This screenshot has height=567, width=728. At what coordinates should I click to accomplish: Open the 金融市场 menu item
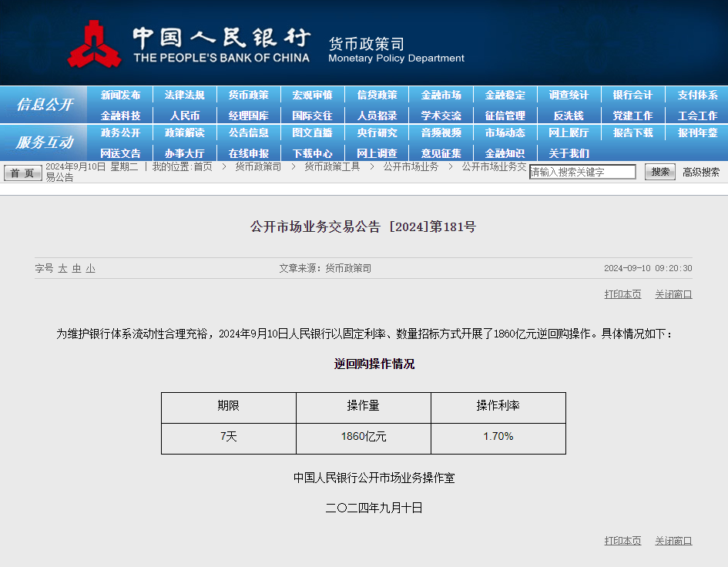(440, 96)
